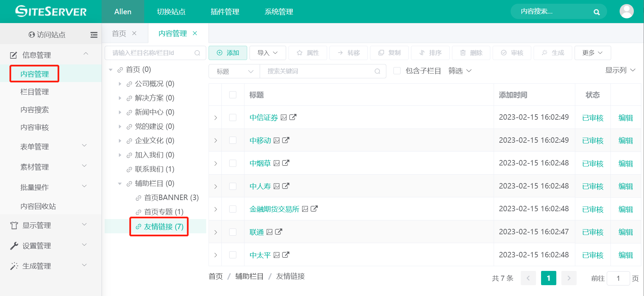Click the SiteServer logo
644x296 pixels.
[x=51, y=11]
